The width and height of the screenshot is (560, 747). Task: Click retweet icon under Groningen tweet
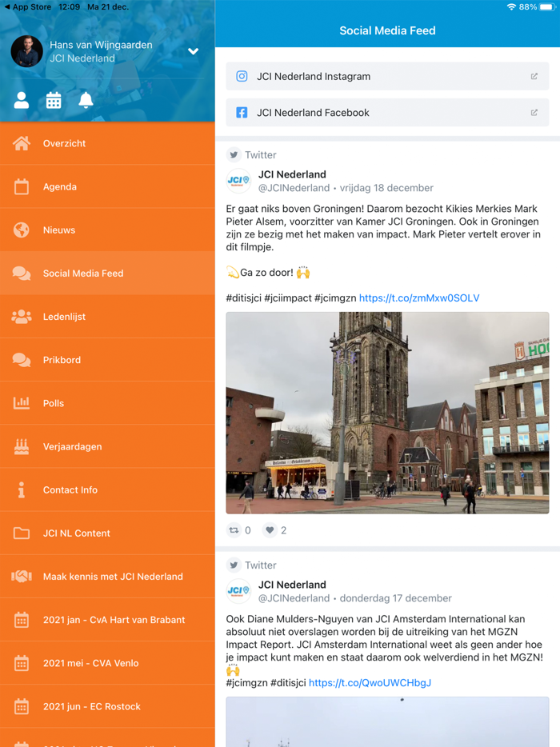pos(234,530)
